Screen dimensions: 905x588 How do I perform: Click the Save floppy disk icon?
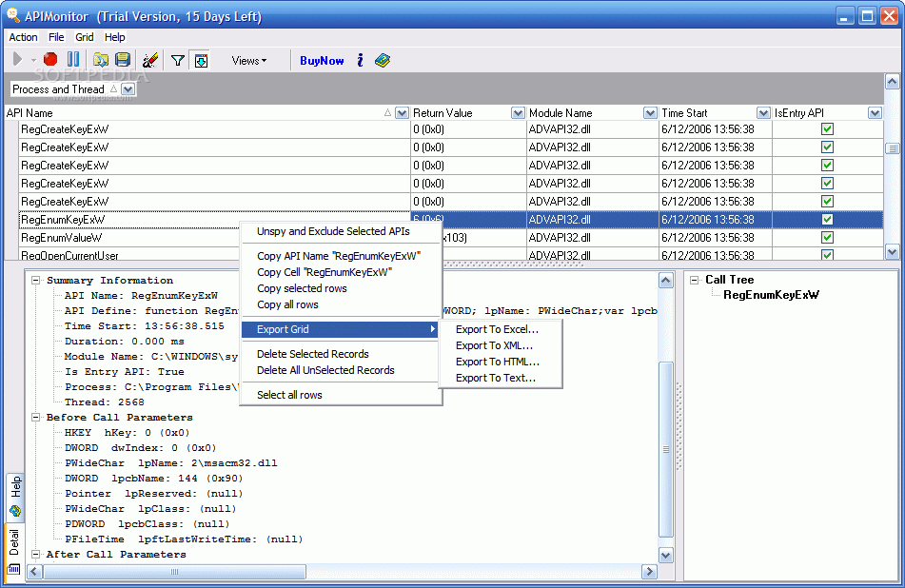pyautogui.click(x=123, y=59)
